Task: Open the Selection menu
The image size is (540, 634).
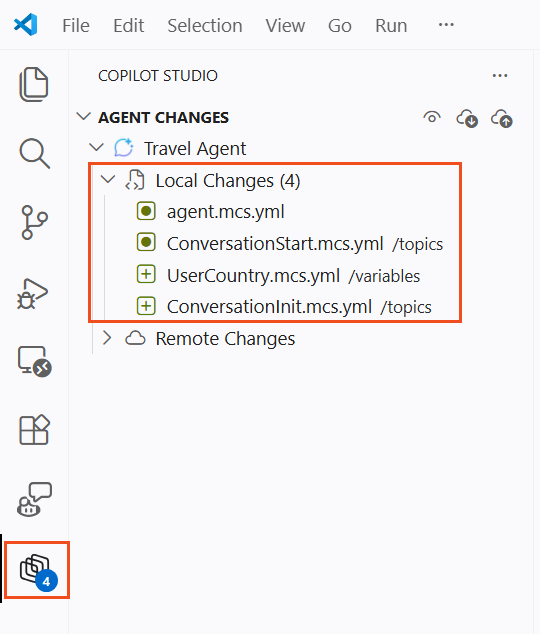Action: 205,26
